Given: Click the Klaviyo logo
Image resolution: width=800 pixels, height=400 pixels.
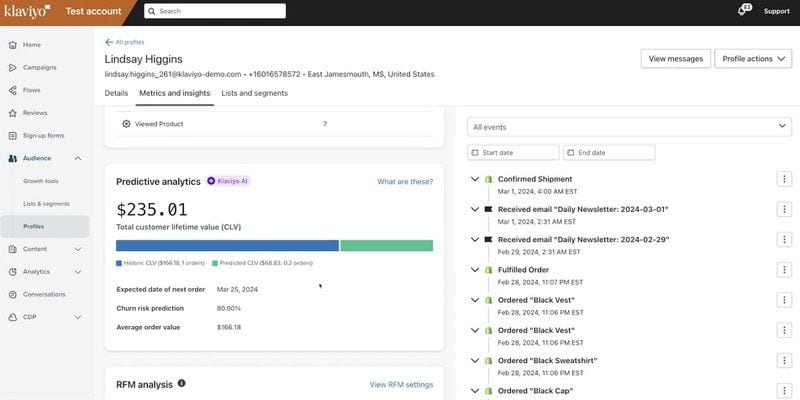Looking at the screenshot, I should click(x=27, y=11).
